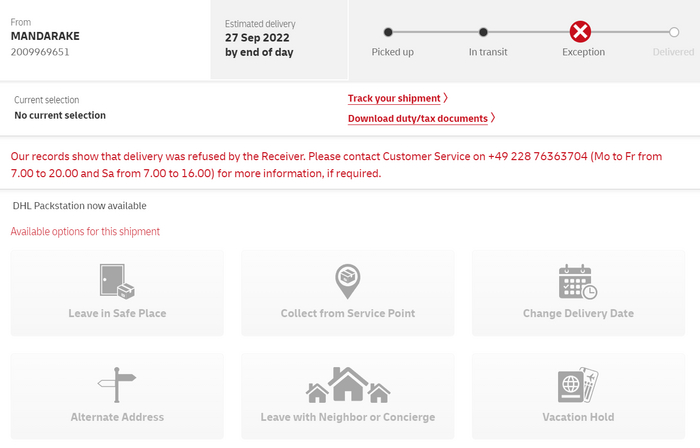Select the Vacation Hold label
The image size is (700, 448).
(x=578, y=417)
